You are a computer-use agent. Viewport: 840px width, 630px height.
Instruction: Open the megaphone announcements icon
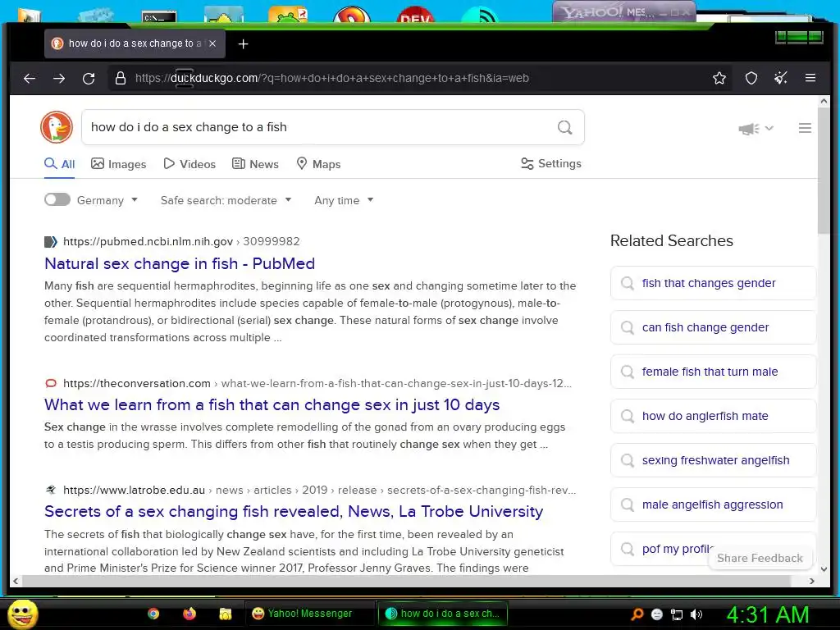pyautogui.click(x=748, y=129)
